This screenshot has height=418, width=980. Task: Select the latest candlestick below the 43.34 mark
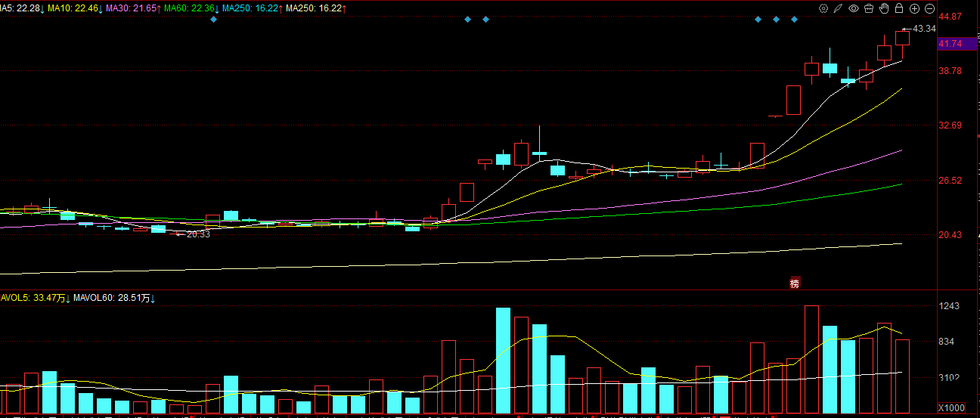pos(902,43)
